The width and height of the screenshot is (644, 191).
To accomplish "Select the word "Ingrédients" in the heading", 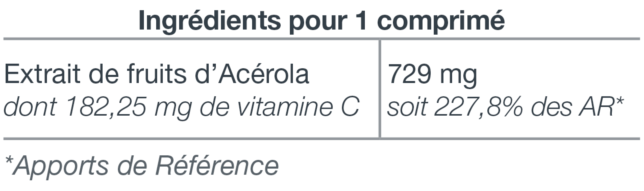I will (x=210, y=20).
